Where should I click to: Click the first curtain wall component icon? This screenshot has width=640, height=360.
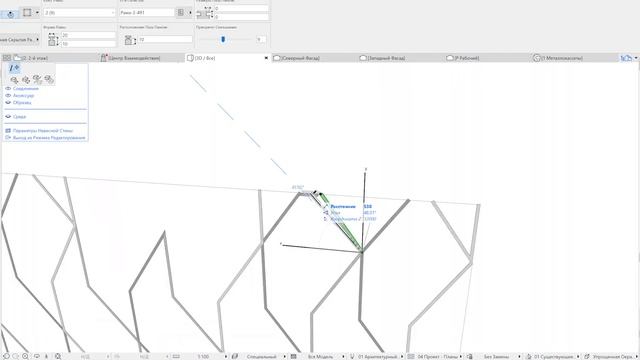[x=14, y=80]
